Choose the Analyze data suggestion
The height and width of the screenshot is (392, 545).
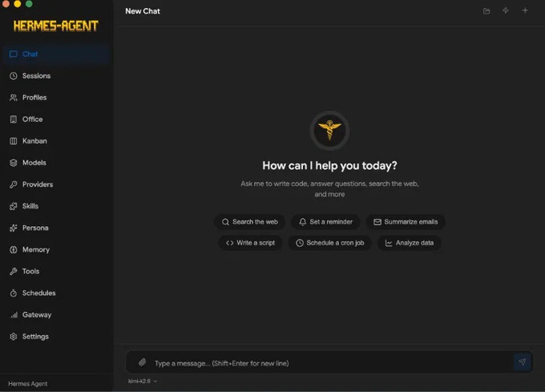point(409,243)
